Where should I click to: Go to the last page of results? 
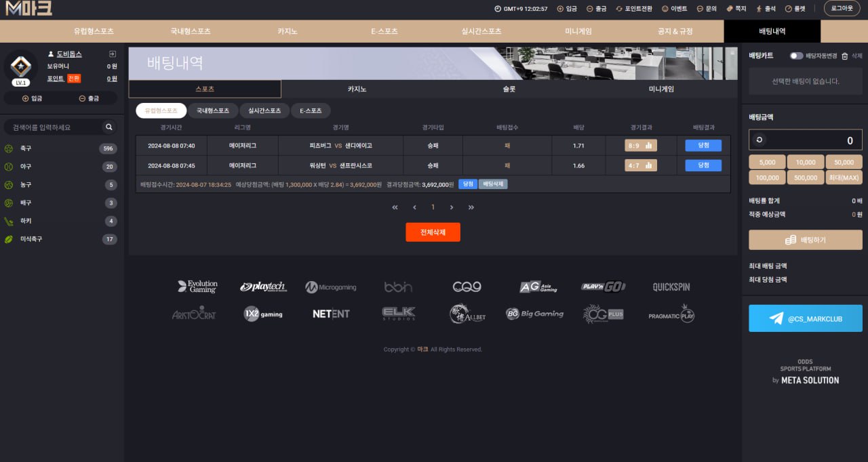(471, 207)
